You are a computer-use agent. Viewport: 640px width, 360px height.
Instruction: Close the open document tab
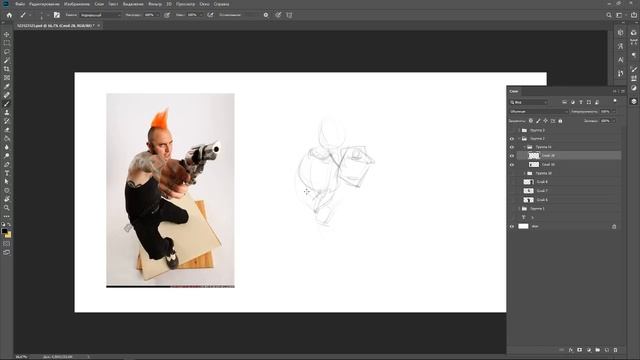(99, 26)
